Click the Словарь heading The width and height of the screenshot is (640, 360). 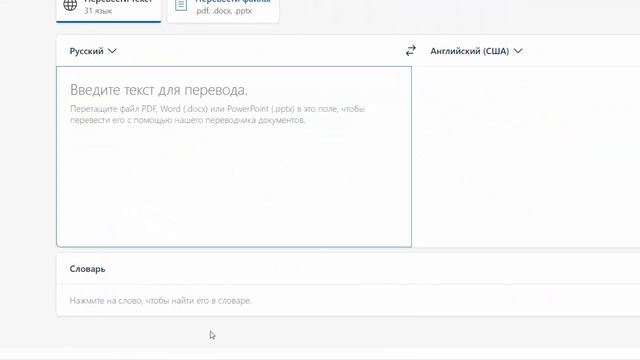[x=87, y=269]
